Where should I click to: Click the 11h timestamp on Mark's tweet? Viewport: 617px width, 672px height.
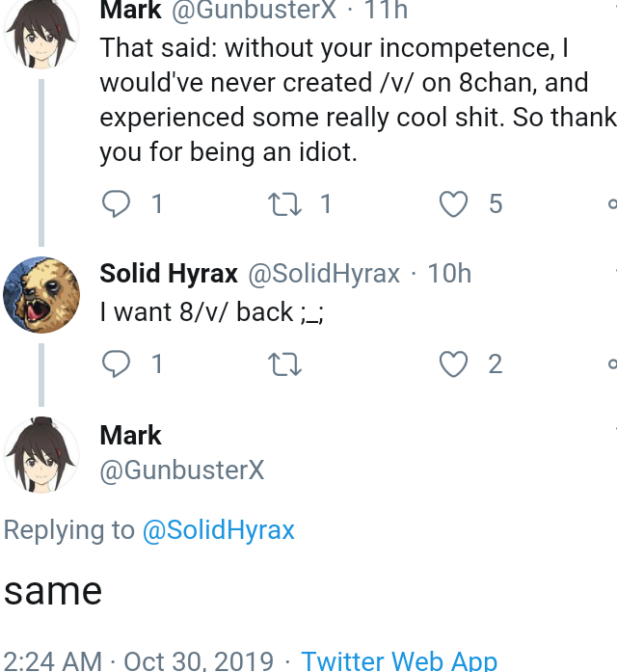386,10
